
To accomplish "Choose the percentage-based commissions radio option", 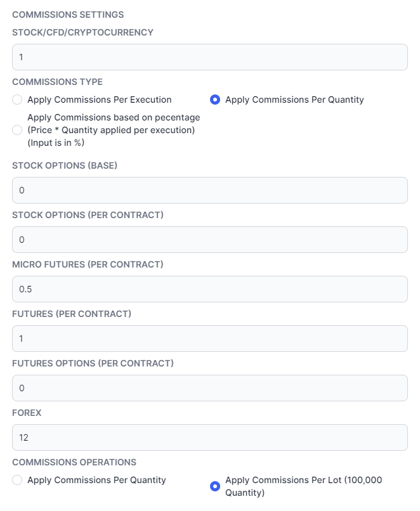I will click(17, 130).
